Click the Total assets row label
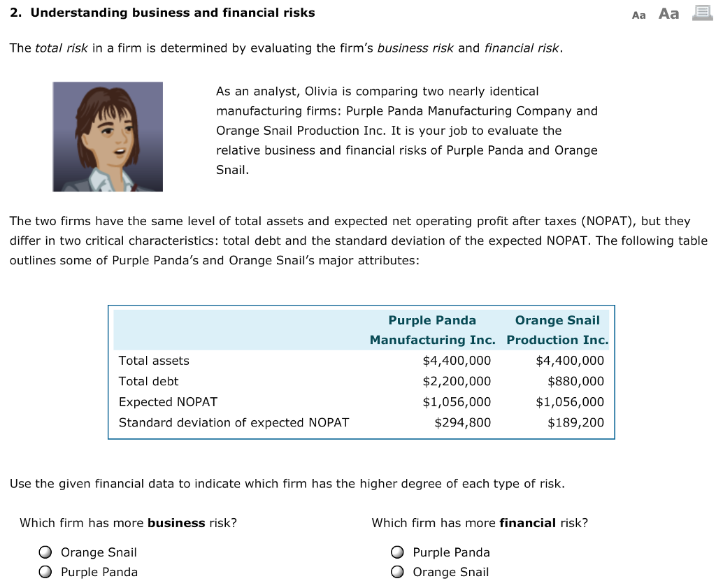 154,361
